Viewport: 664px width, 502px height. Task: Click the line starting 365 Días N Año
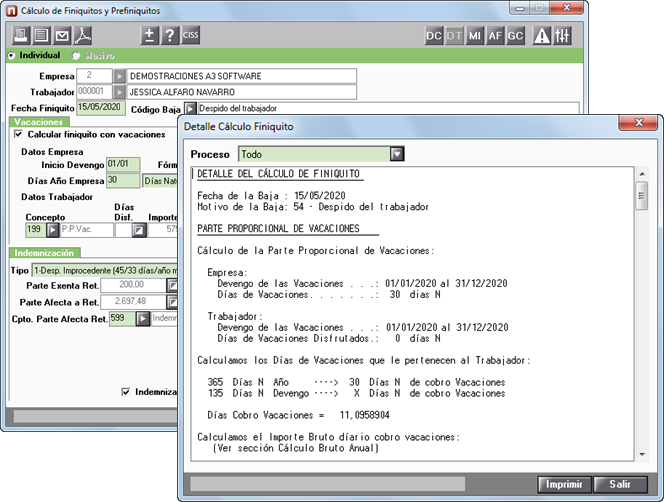click(x=356, y=383)
